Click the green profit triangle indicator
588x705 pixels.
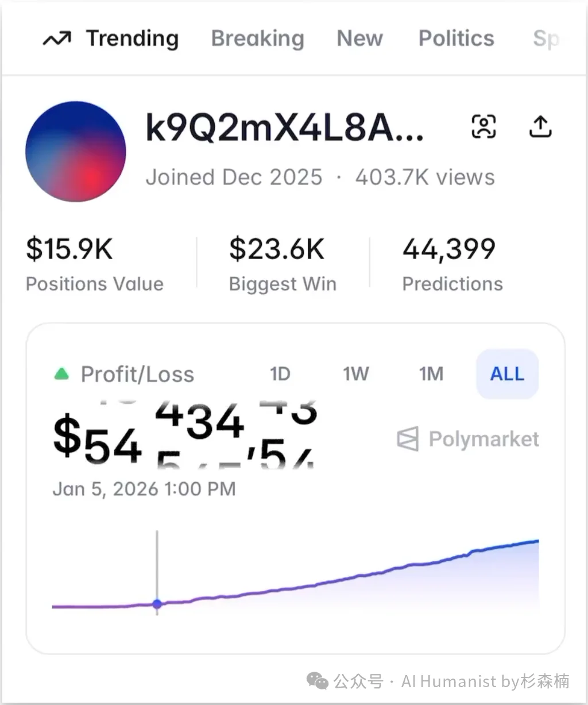pyautogui.click(x=61, y=375)
